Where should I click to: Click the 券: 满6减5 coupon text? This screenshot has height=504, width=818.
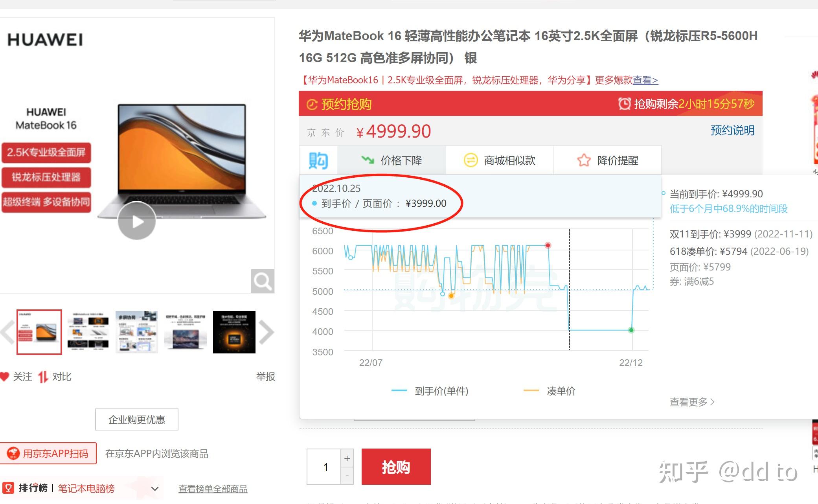(692, 281)
